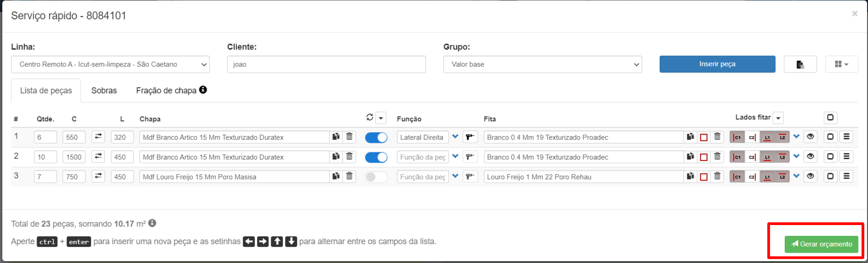
Task: Disable the blue toggle switch in row 1
Action: (376, 137)
